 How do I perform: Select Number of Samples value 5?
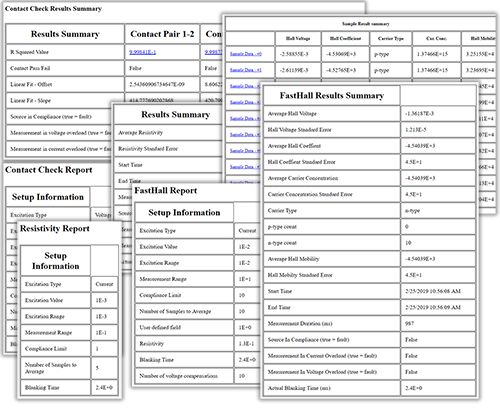[x=97, y=368]
